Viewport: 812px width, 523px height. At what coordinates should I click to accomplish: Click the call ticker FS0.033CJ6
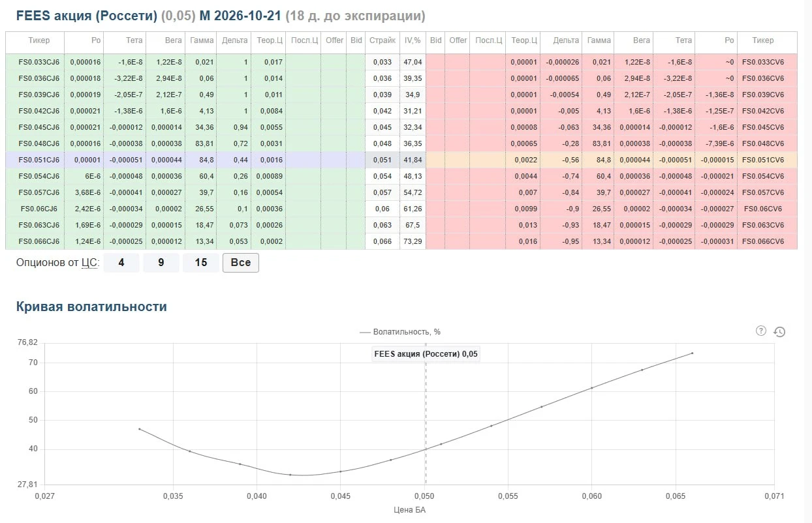(39, 62)
